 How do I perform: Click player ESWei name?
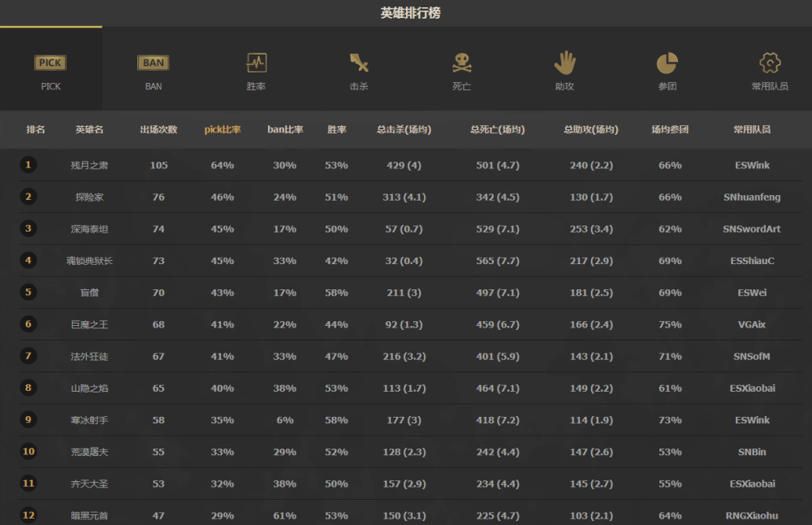point(752,293)
